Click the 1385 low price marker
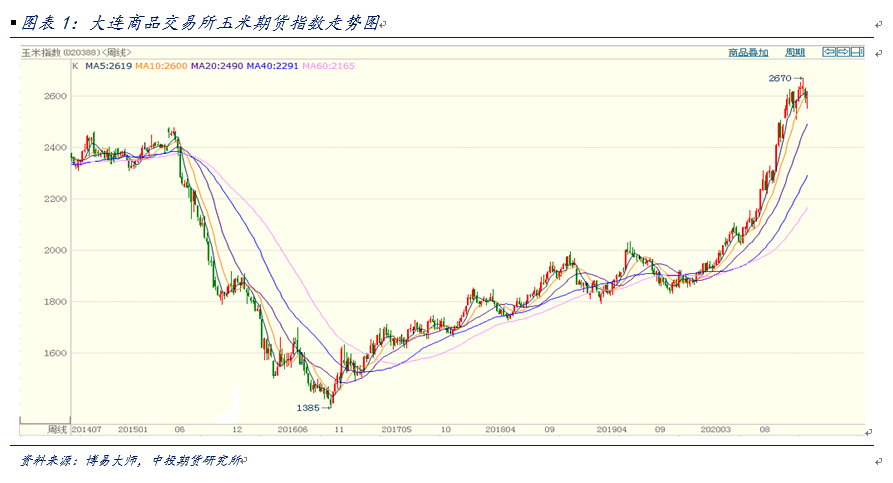Image resolution: width=893 pixels, height=483 pixels. coord(308,408)
